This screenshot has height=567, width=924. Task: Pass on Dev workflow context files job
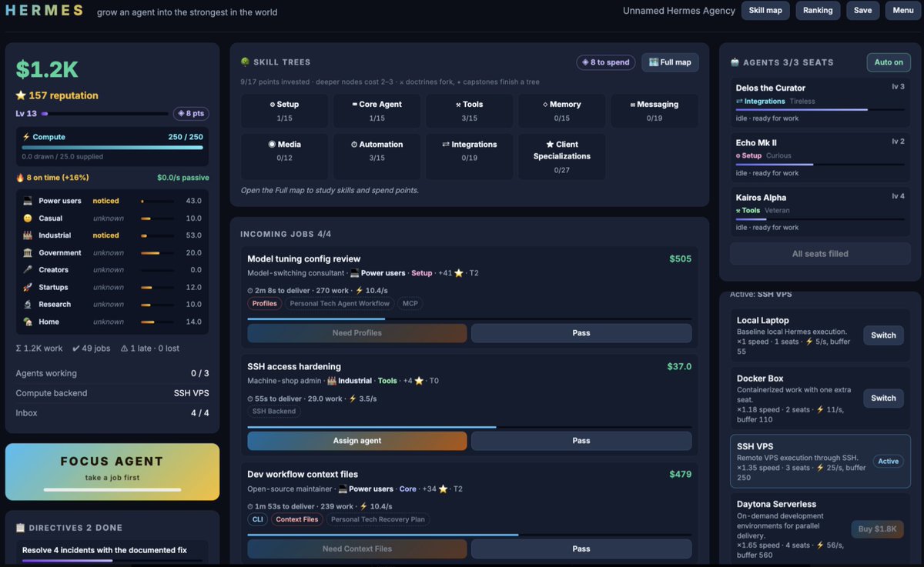coord(581,549)
